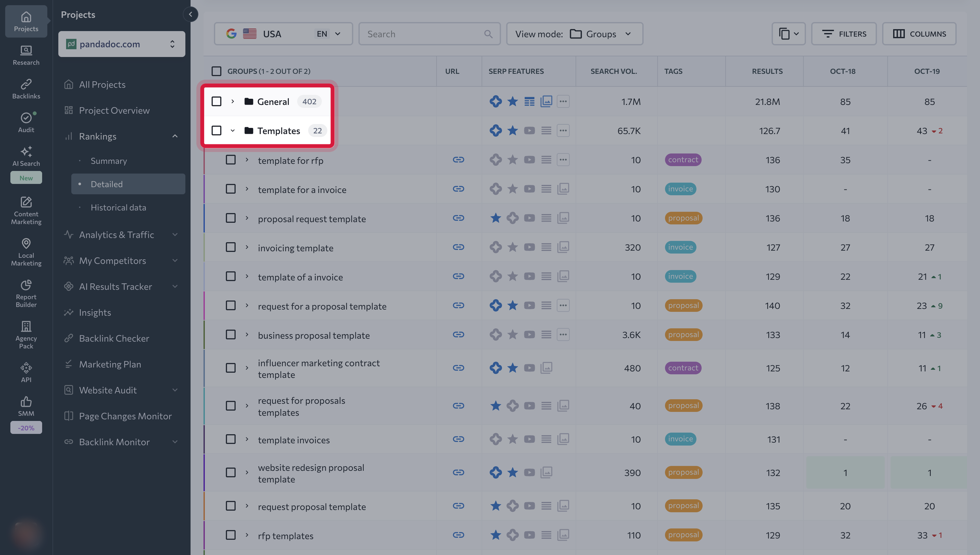Screen dimensions: 980x555
Task: Open the COLUMNS settings
Action: point(919,34)
